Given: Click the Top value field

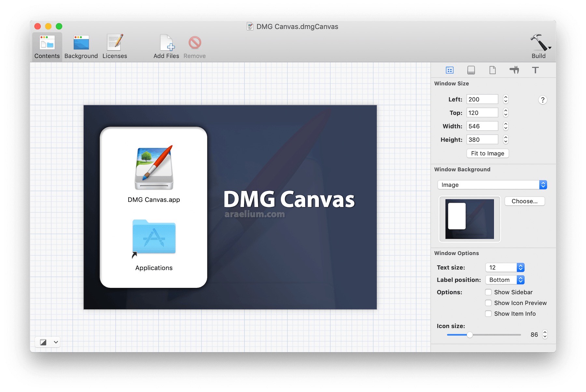Looking at the screenshot, I should 482,113.
